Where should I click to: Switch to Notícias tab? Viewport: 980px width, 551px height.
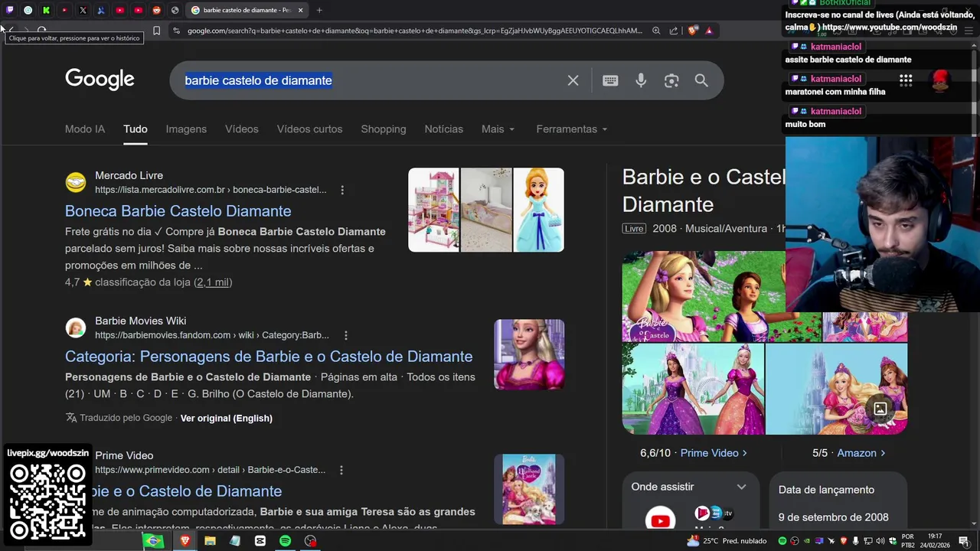point(444,129)
